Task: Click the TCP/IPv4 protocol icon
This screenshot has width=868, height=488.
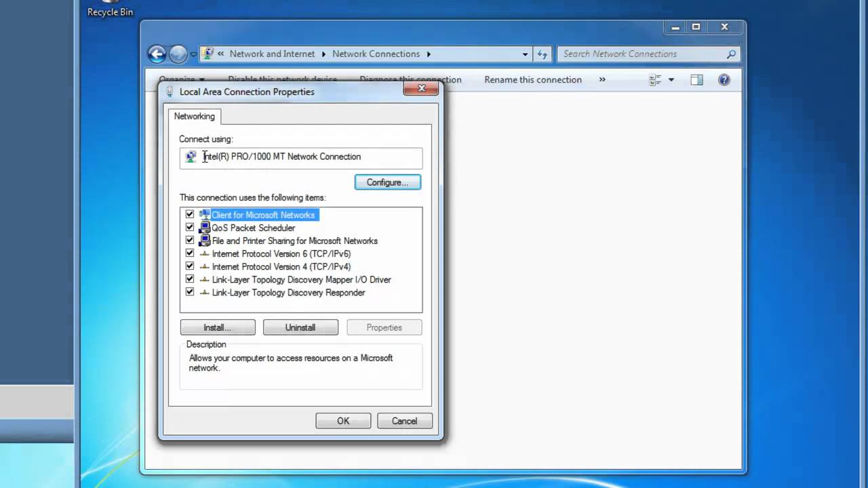Action: tap(205, 266)
